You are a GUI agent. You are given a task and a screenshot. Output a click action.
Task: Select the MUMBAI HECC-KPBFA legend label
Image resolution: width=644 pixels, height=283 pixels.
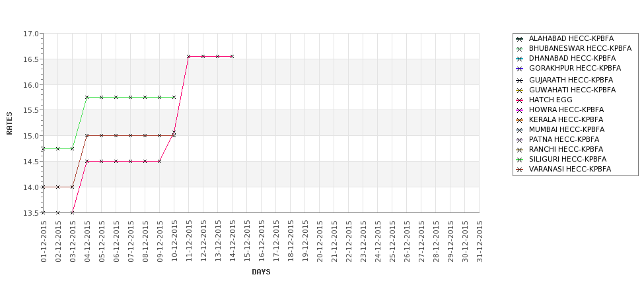567,129
